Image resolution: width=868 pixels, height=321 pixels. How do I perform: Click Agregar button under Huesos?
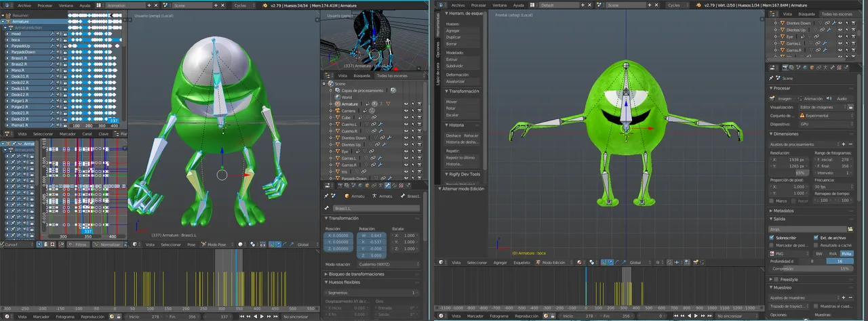463,31
